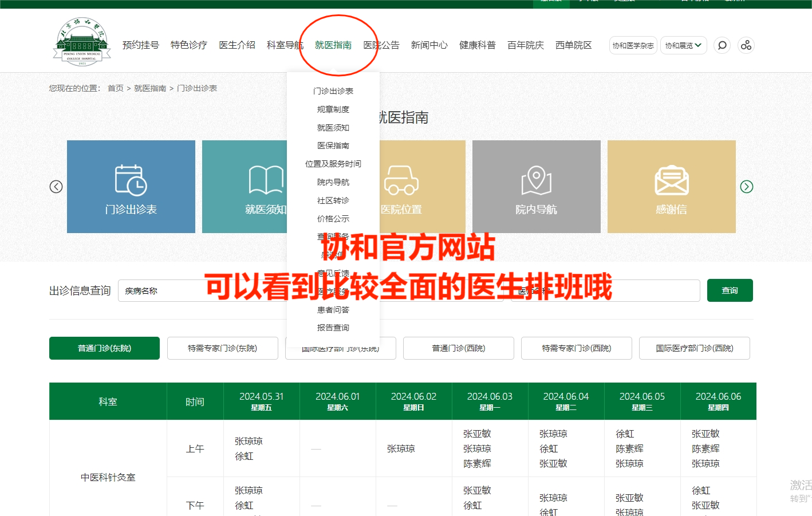The width and height of the screenshot is (812, 516).
Task: Click the 查询 search button
Action: tap(730, 290)
